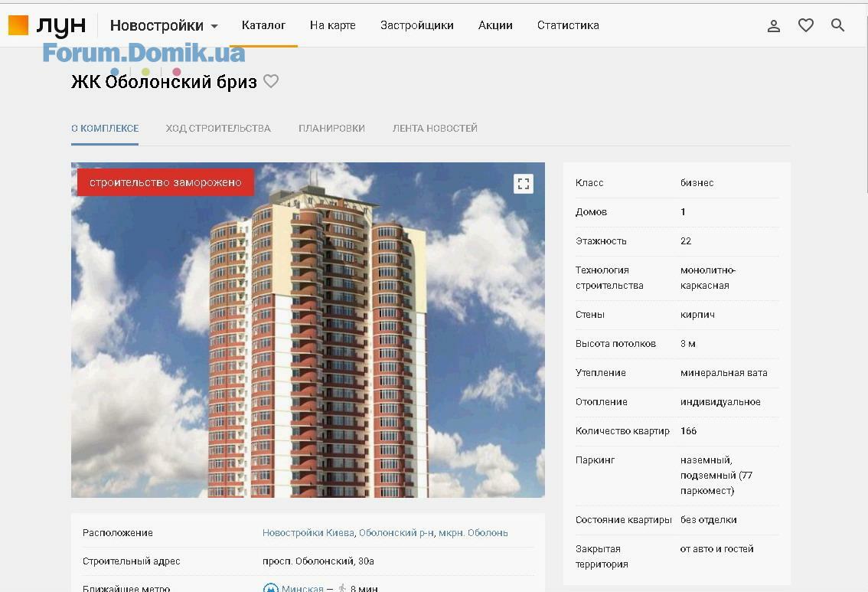
Task: Add ЖК Оболонский бриз to favorites
Action: tap(271, 81)
